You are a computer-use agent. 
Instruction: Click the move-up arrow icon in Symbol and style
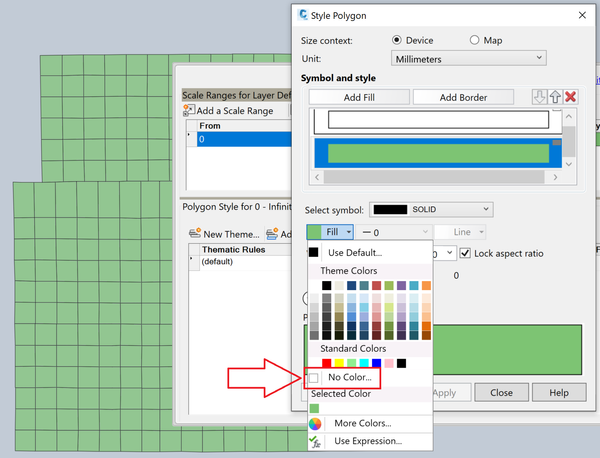pyautogui.click(x=555, y=97)
